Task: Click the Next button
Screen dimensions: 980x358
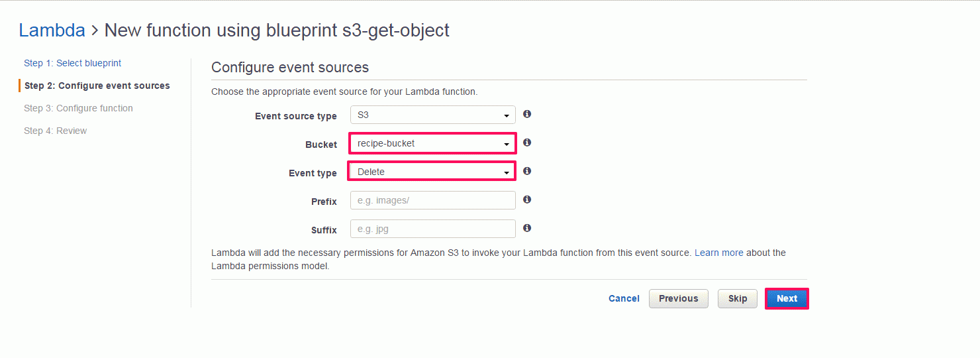Action: coord(787,298)
